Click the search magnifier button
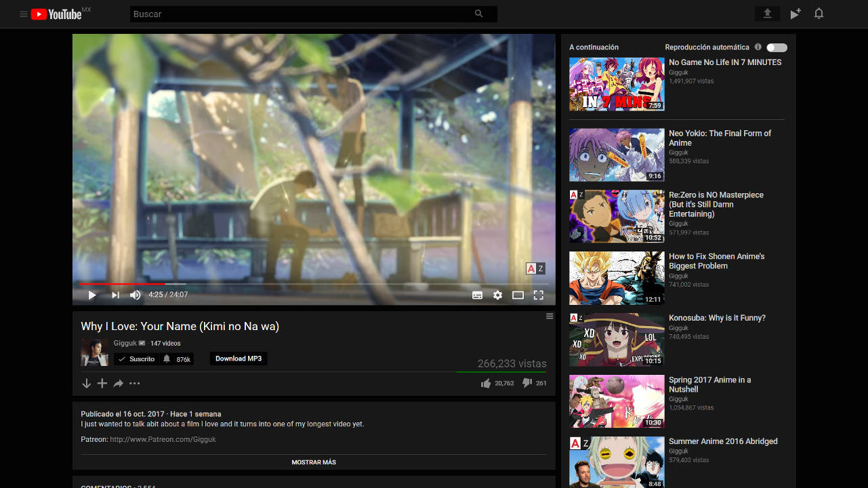Viewport: 868px width, 488px height. (x=479, y=14)
